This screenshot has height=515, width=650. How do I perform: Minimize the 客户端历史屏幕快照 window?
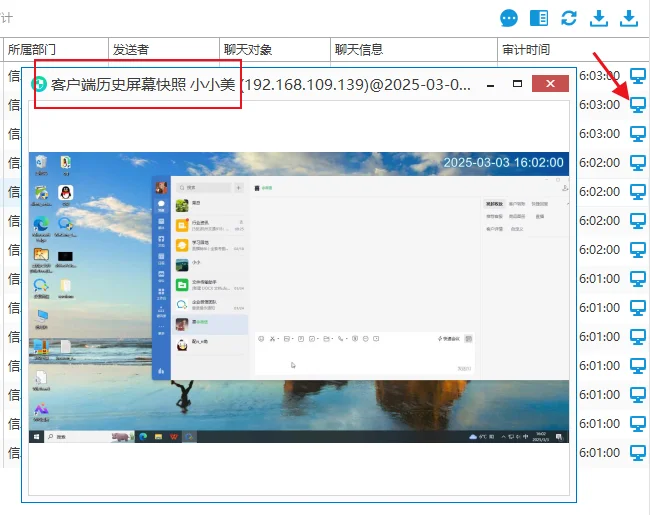[490, 84]
